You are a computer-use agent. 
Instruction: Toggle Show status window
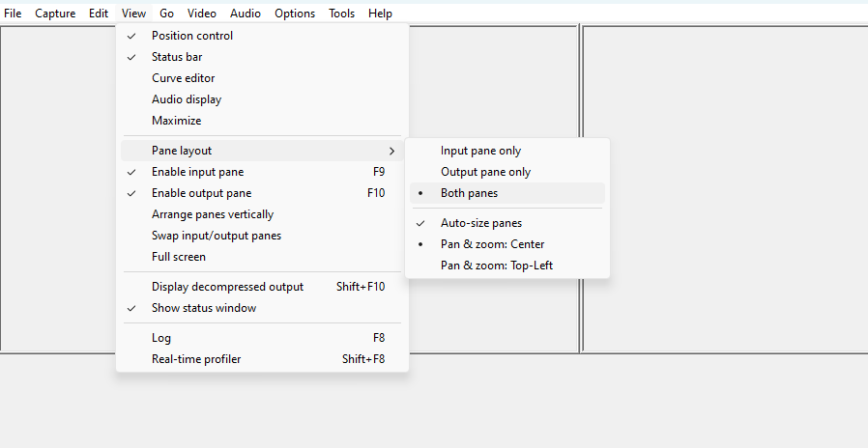[262, 308]
